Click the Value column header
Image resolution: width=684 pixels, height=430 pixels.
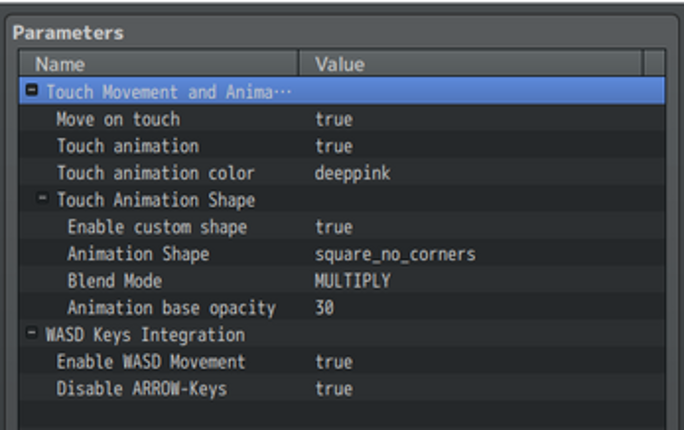tap(471, 64)
